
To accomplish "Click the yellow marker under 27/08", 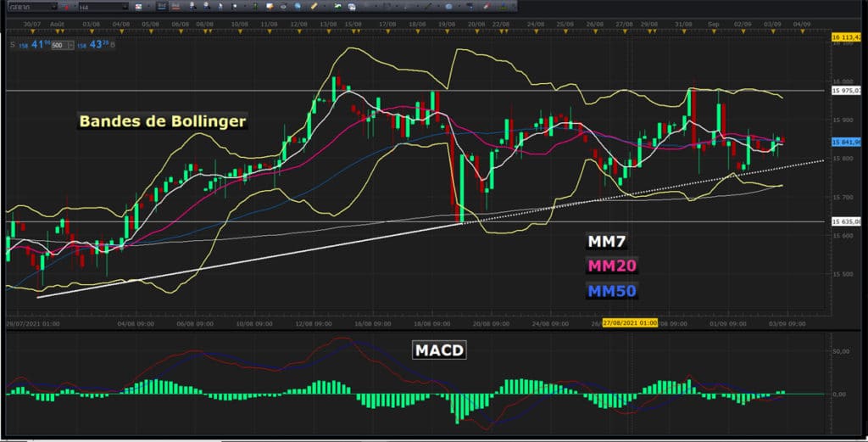I will [625, 31].
